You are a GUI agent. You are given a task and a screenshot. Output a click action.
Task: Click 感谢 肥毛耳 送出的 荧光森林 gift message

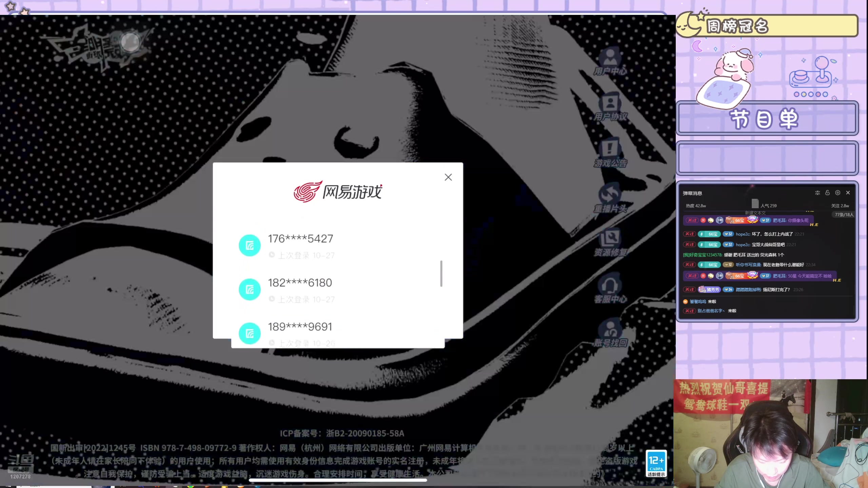753,255
